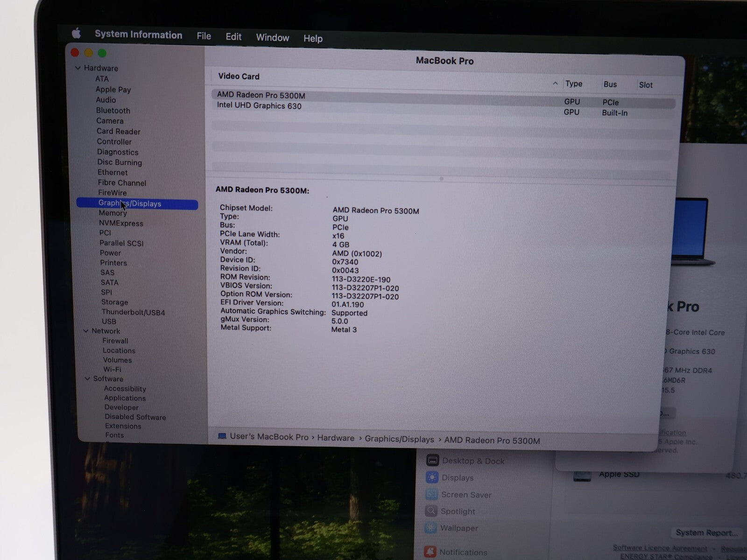Select Diagnostics in the sidebar
The height and width of the screenshot is (560, 747).
tap(118, 152)
